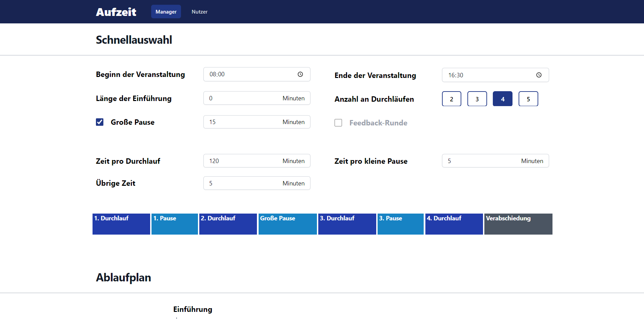The image size is (644, 319).
Task: Edit the Große Pause duration field
Action: tap(244, 122)
